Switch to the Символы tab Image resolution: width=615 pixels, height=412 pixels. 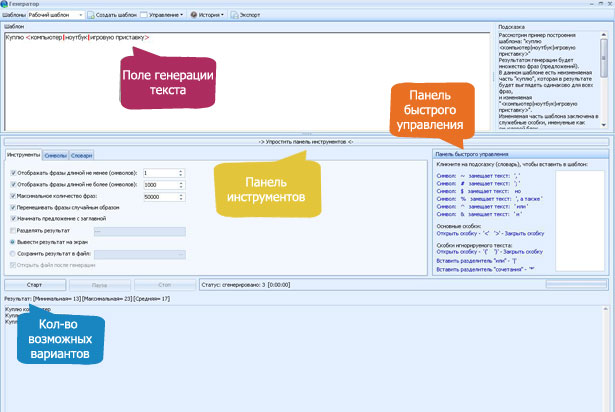coord(55,155)
